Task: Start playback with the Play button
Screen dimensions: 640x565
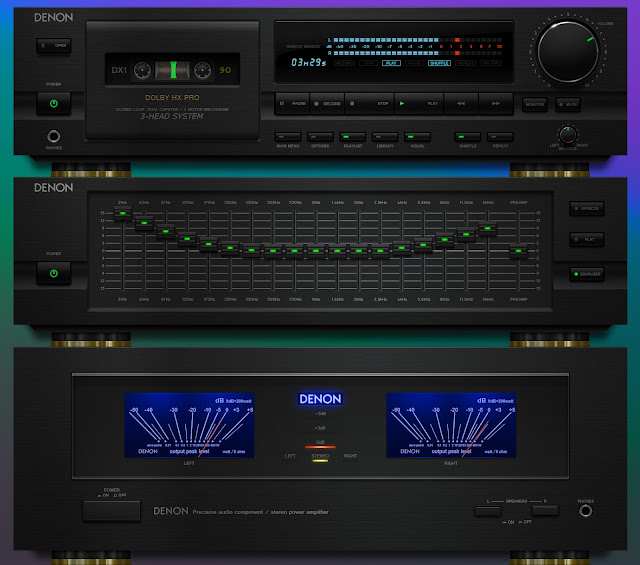Action: point(419,104)
